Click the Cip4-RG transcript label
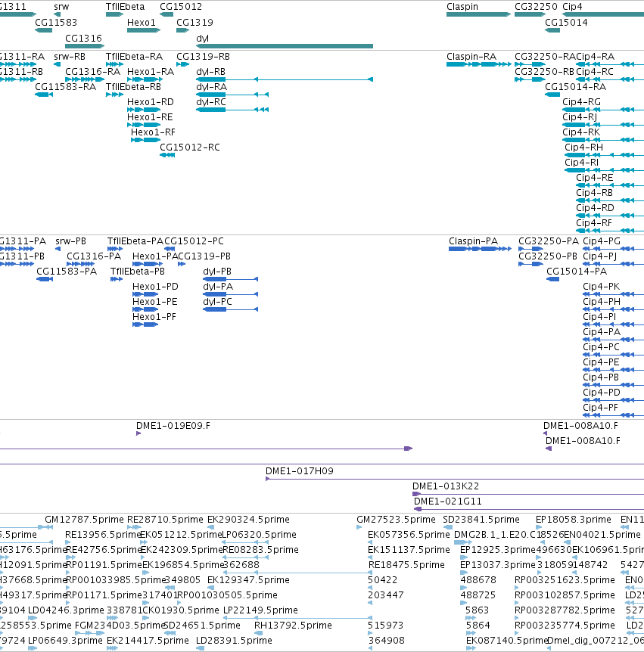The height and width of the screenshot is (652, 644). pos(582,102)
